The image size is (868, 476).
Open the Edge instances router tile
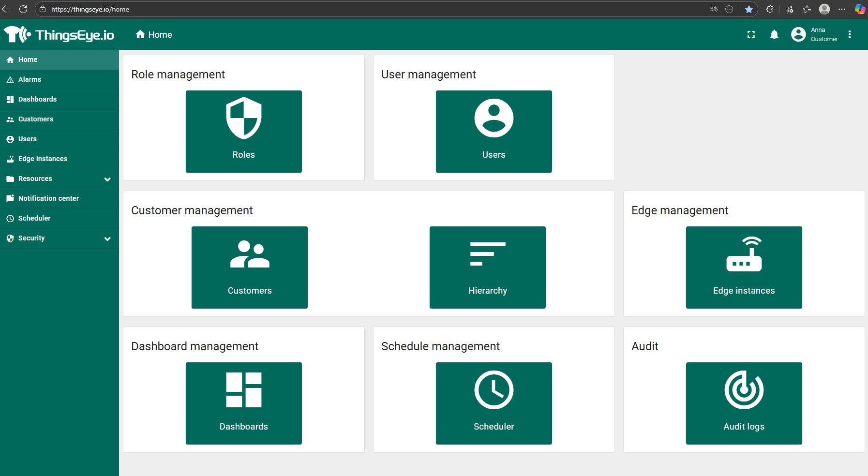point(744,267)
